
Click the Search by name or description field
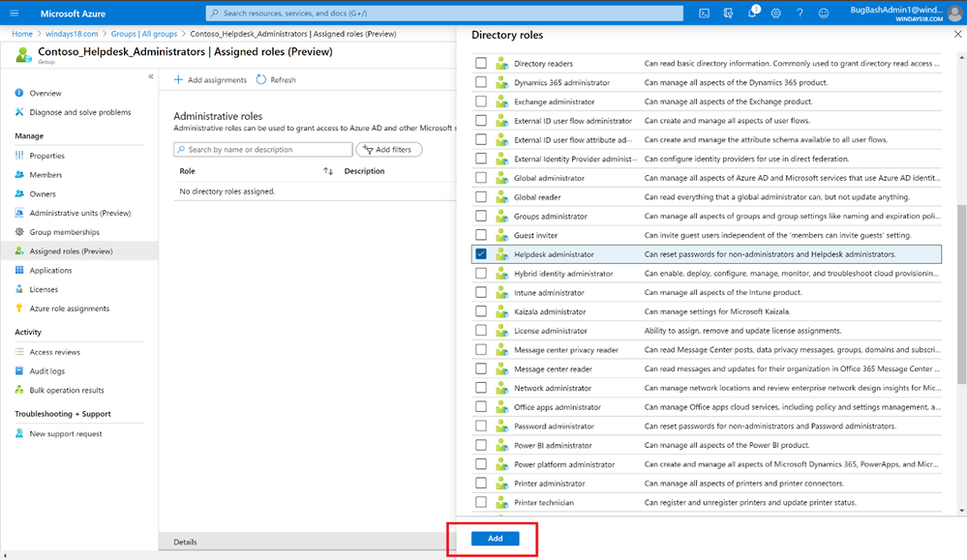[263, 149]
